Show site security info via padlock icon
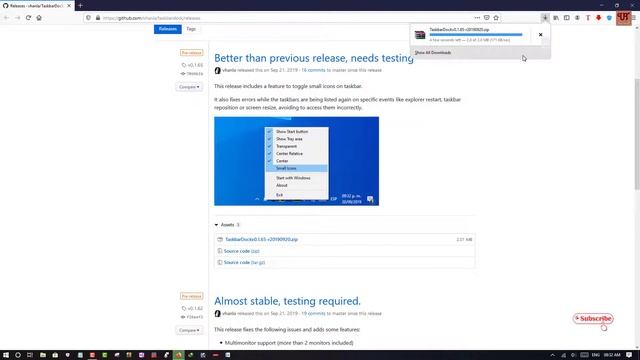 (98, 18)
